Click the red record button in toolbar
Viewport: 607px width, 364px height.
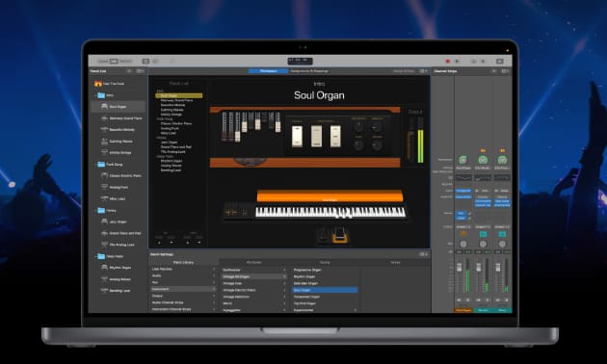tap(447, 61)
